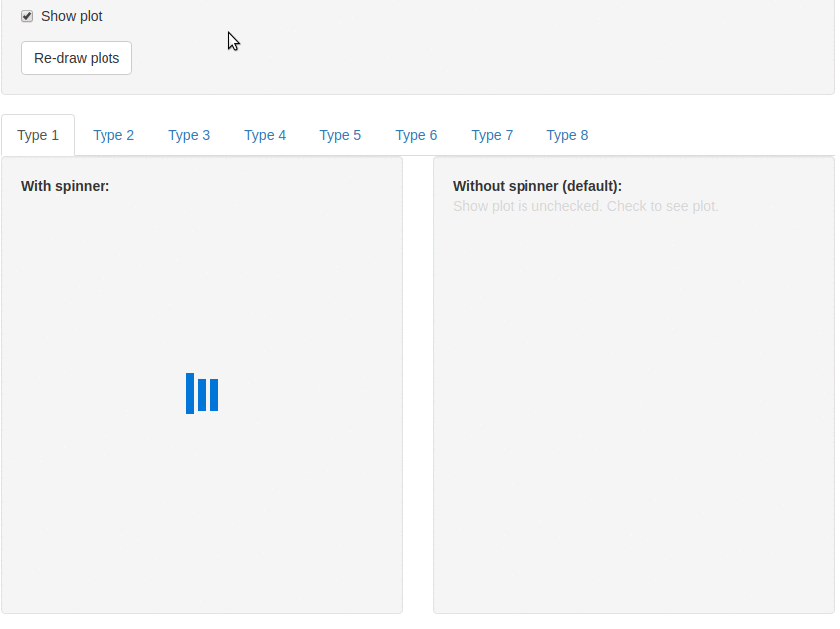840x629 pixels.
Task: Open the Type 7 tab
Action: 492,135
